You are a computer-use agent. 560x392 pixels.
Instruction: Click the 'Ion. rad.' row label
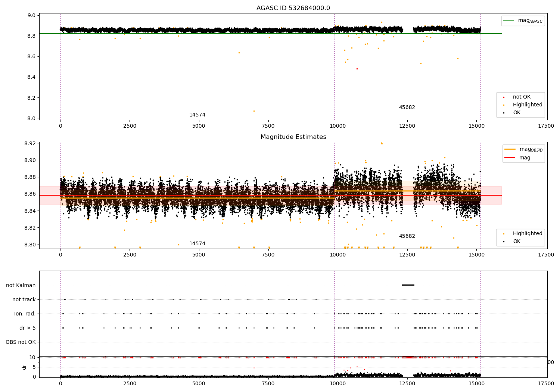25,314
